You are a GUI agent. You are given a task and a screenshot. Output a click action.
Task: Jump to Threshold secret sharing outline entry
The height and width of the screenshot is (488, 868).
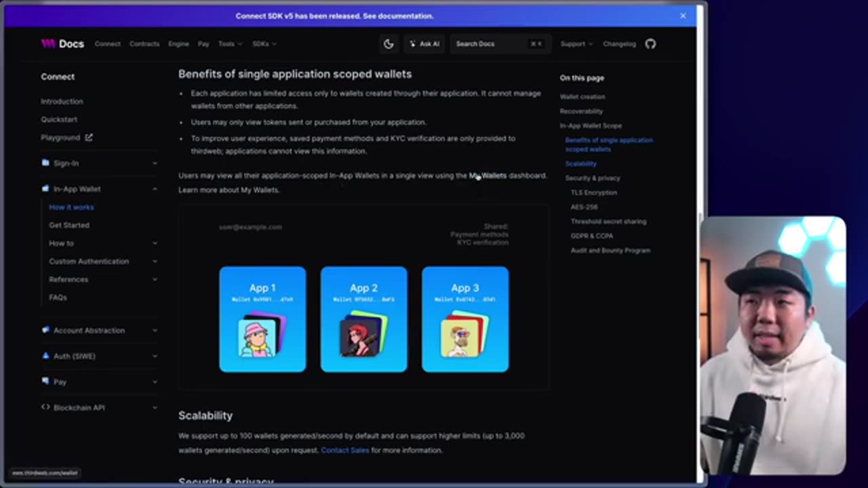coord(608,221)
